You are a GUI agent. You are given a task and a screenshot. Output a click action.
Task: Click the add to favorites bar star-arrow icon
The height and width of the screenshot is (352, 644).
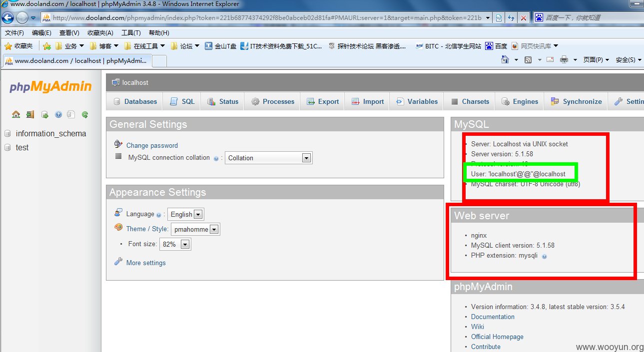point(47,46)
